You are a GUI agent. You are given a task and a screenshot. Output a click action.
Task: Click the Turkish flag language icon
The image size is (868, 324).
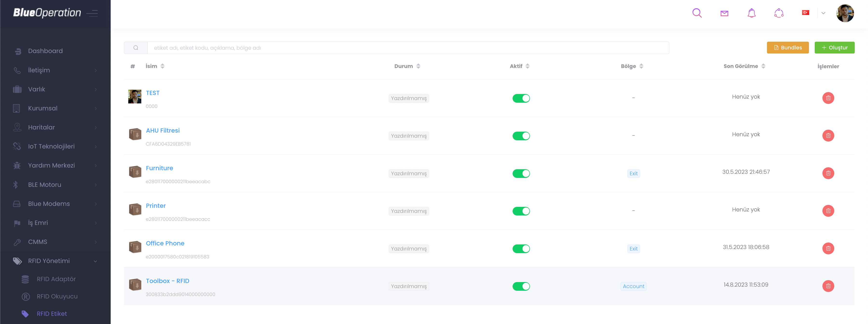click(x=805, y=13)
